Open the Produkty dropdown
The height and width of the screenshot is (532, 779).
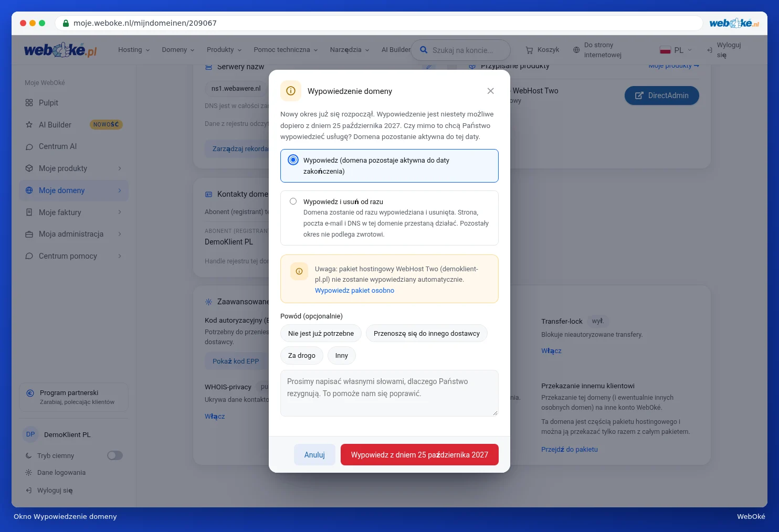[x=224, y=50]
